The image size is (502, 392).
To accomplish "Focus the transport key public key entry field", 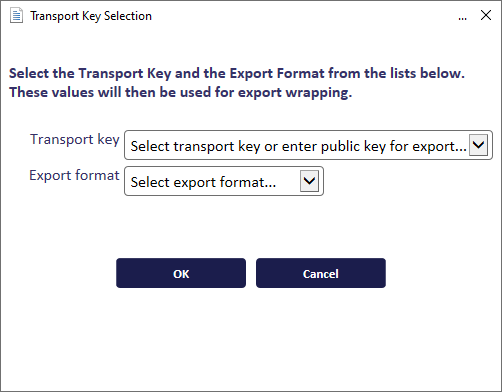I will (298, 146).
